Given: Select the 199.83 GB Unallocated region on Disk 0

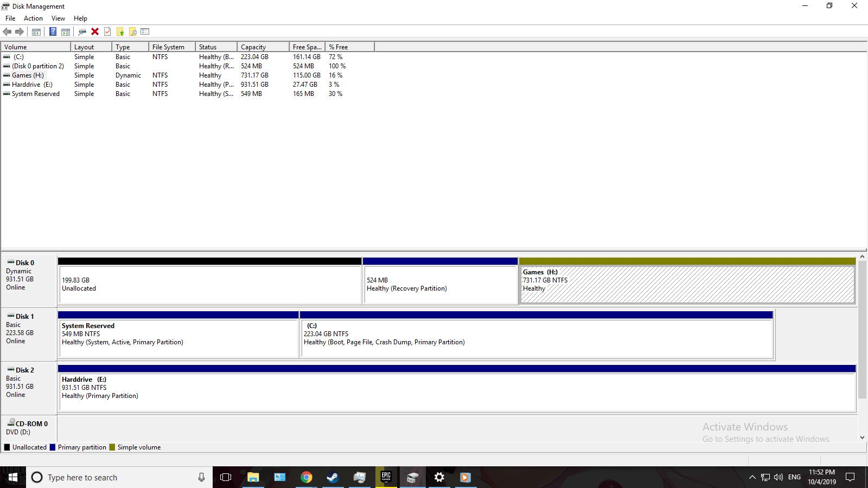Looking at the screenshot, I should 209,284.
